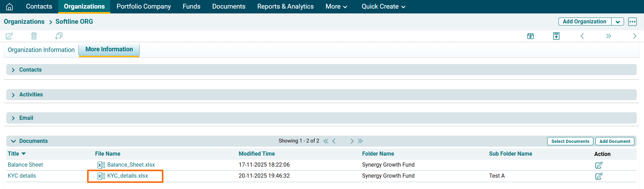Collapse the Documents section
This screenshot has height=189, width=644.
[13, 141]
